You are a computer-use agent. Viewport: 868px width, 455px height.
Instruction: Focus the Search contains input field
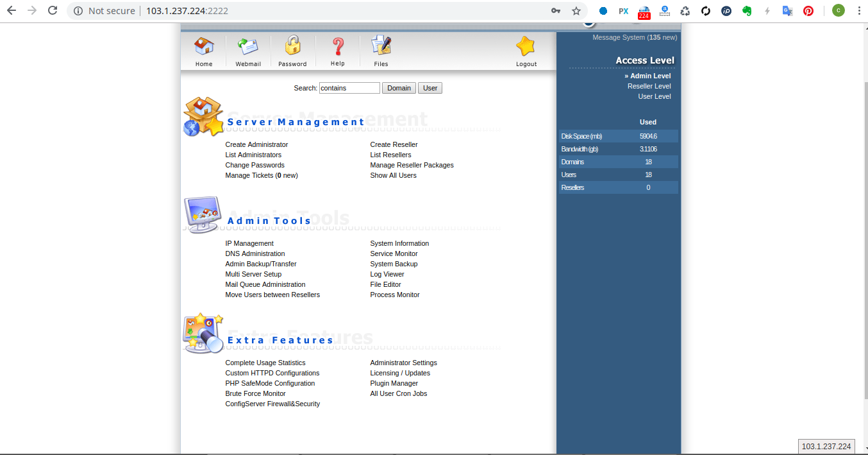349,89
